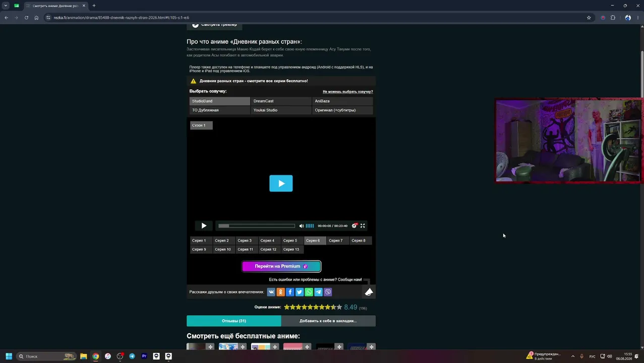Open 'Не можешь выбрать озвучку?' link

point(347,92)
